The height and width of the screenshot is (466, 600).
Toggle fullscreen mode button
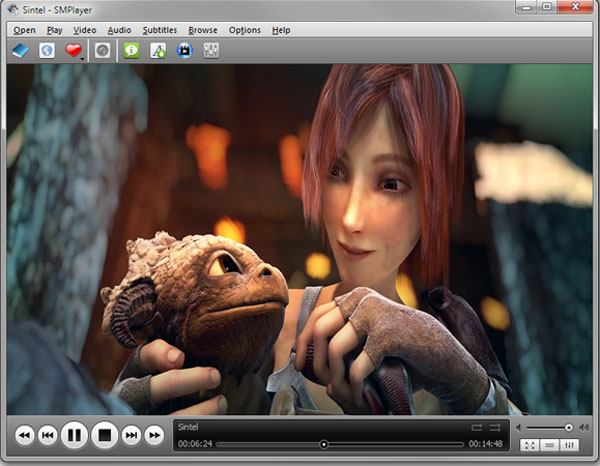528,444
